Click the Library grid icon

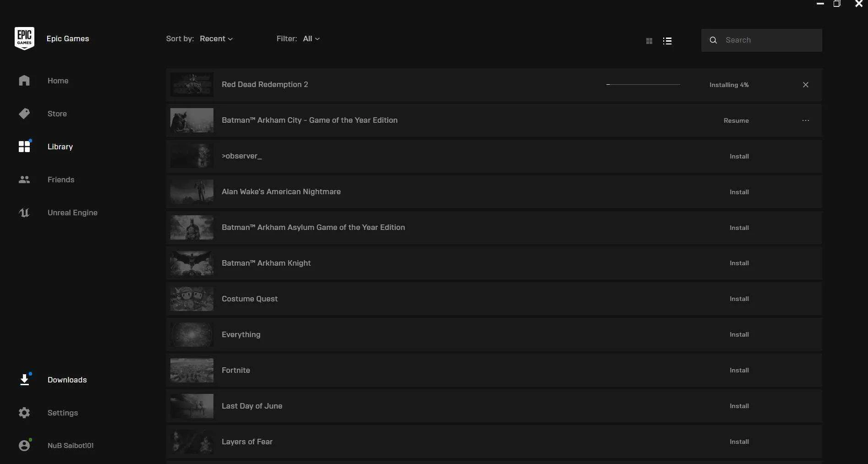tap(24, 147)
